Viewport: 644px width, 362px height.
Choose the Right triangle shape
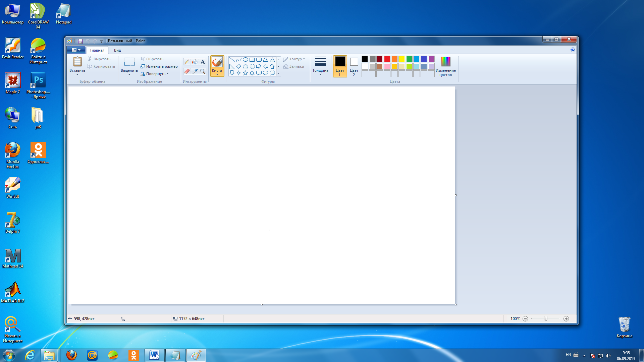pos(232,66)
